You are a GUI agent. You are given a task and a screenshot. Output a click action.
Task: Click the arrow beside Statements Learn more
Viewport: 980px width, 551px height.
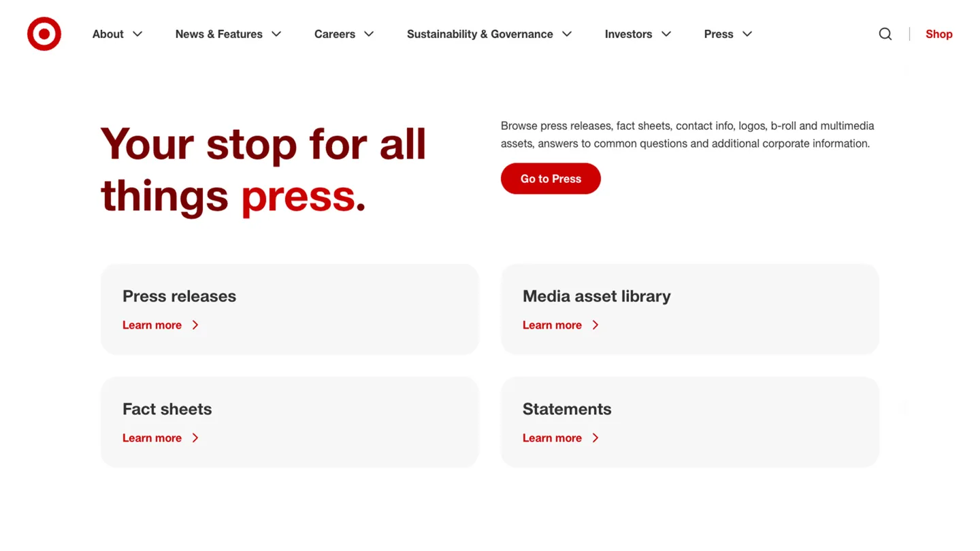[595, 438]
